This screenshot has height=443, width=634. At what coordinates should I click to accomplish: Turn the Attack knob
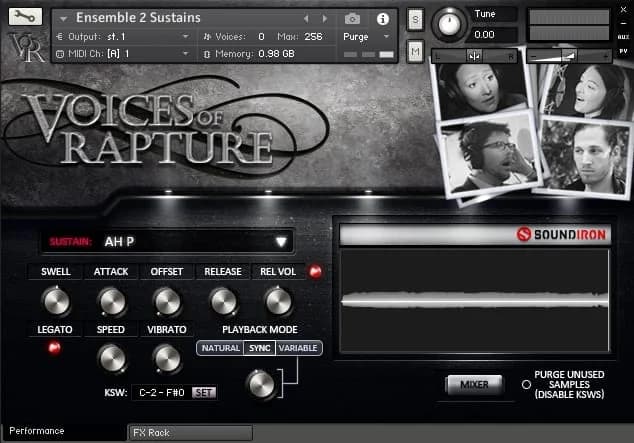[x=112, y=302]
